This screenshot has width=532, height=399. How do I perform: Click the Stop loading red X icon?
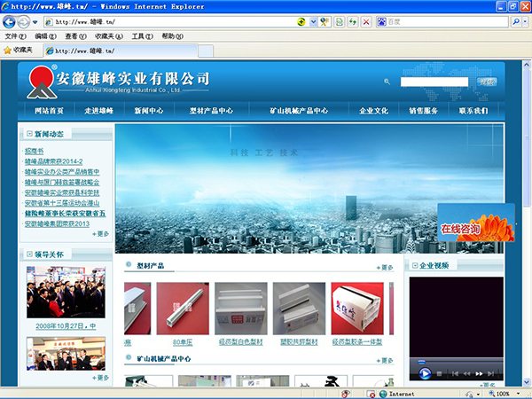coord(366,20)
